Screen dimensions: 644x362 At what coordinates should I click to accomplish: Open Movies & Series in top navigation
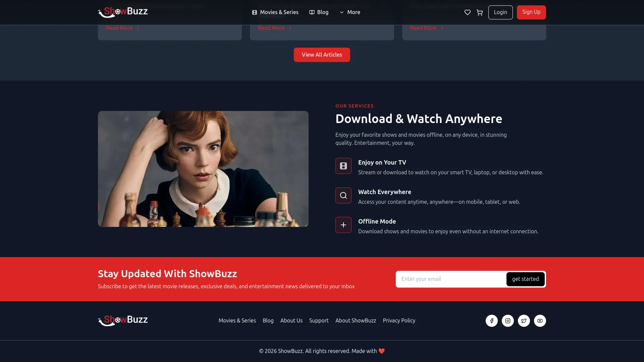point(275,12)
